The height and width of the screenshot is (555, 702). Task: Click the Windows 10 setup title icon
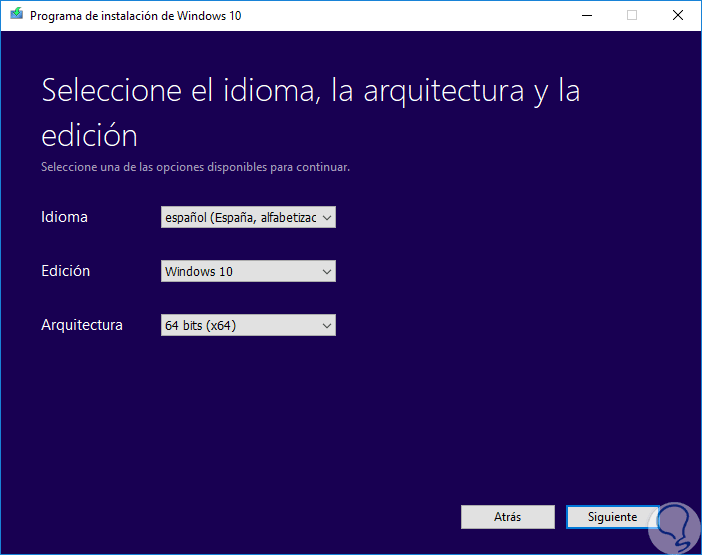coord(17,14)
